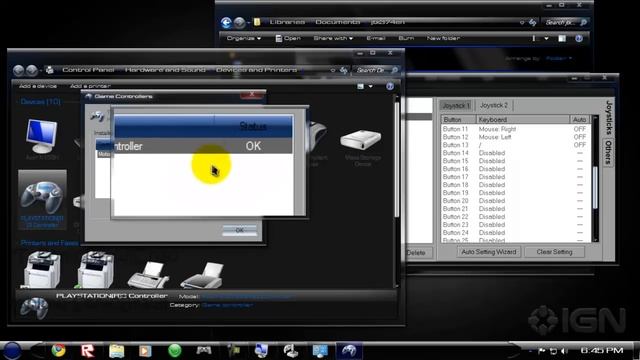Open Roblox from the taskbar
Screen dimensions: 640x360
click(87, 350)
